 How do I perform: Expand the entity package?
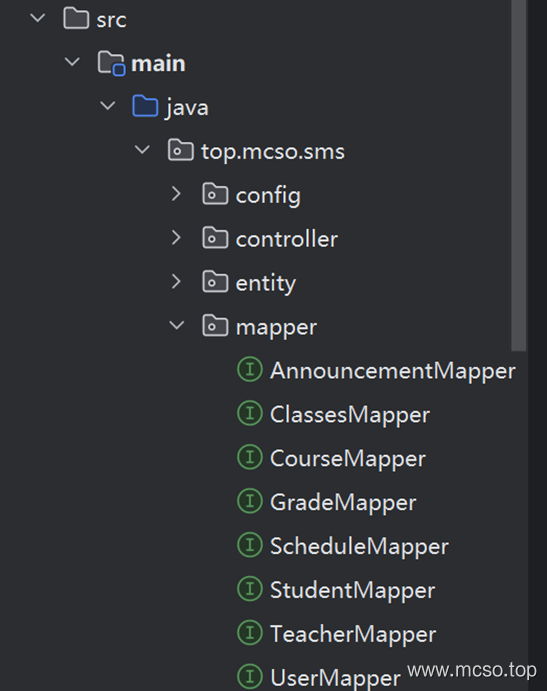[x=176, y=282]
